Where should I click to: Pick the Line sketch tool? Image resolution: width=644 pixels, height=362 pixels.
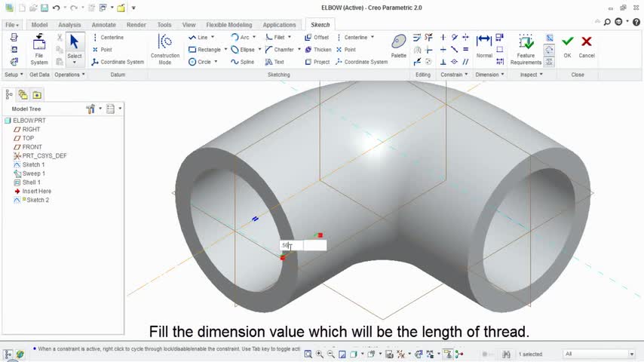198,38
